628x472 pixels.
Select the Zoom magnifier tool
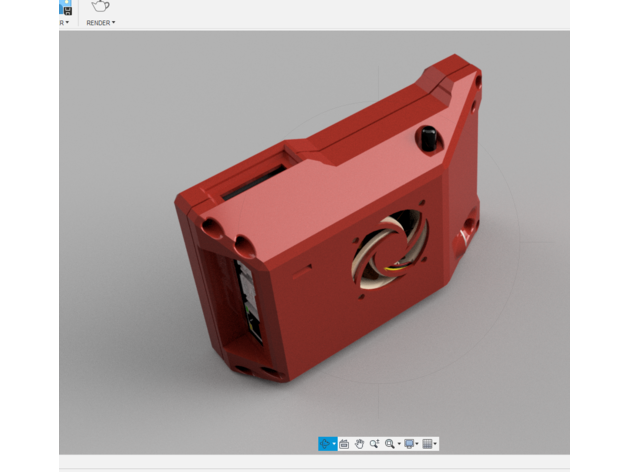pyautogui.click(x=374, y=443)
